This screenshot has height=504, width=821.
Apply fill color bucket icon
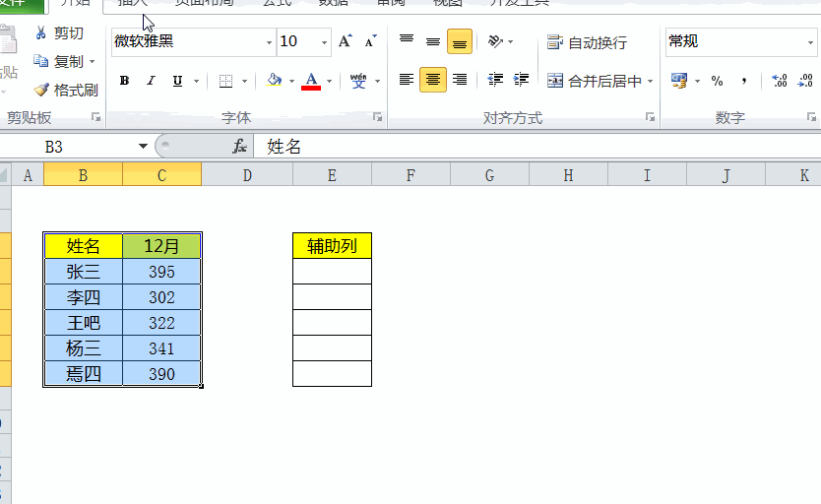click(274, 81)
